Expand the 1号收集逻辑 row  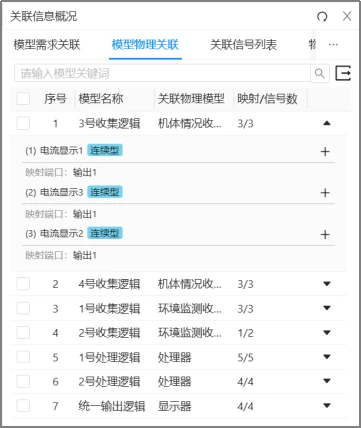tap(327, 308)
